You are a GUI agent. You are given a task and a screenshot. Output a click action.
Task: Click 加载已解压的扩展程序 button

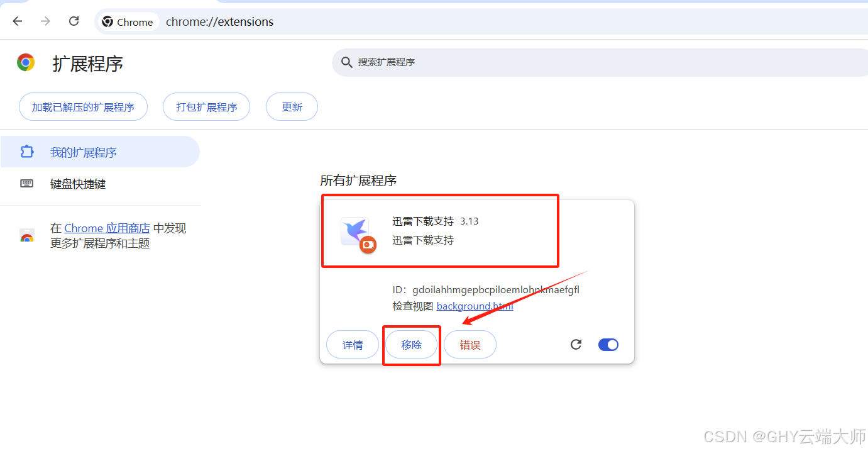point(83,107)
